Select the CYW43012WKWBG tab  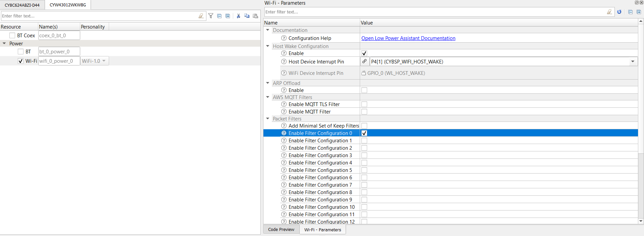[68, 5]
